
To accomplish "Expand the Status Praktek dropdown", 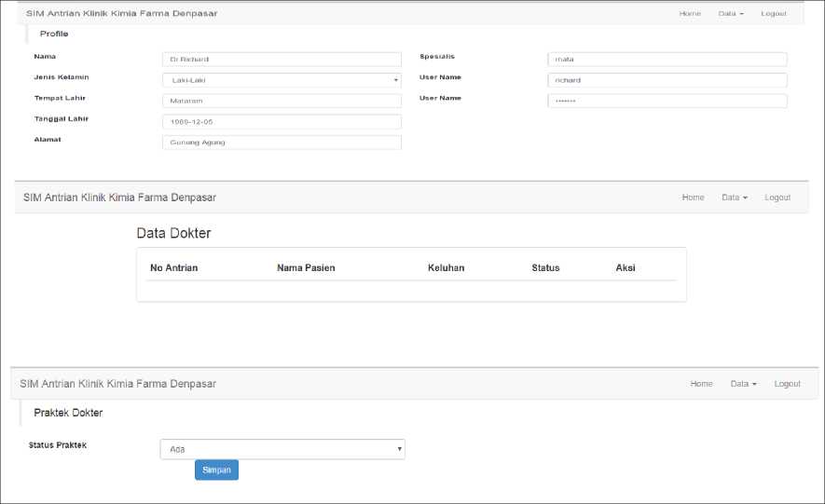I will click(x=282, y=449).
